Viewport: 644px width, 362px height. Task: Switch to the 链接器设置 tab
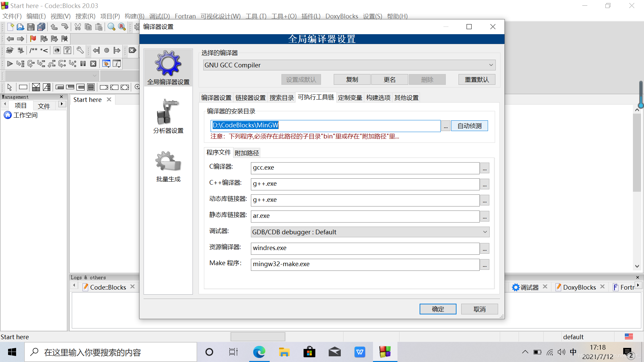click(250, 97)
